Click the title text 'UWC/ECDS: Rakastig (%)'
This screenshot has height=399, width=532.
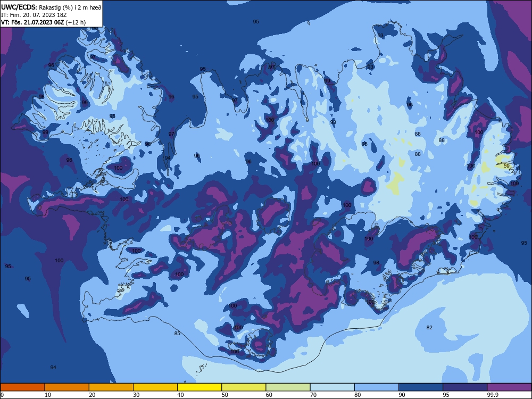coord(35,7)
